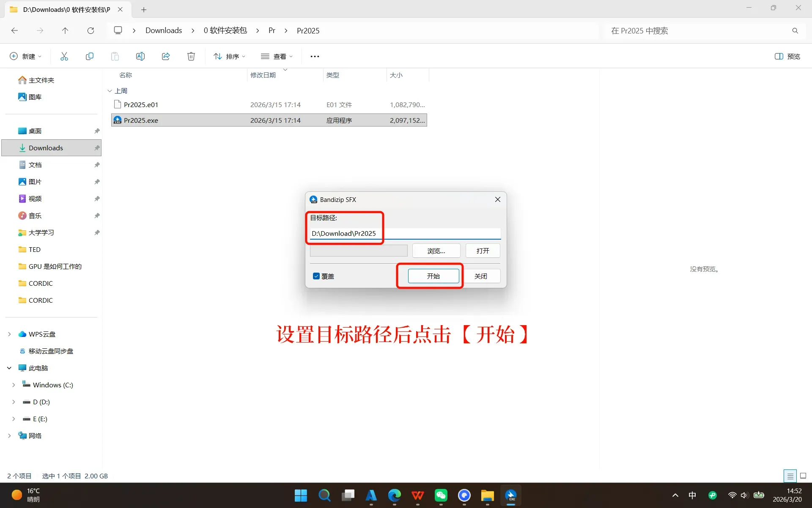Click the Up one level arrow
The width and height of the screenshot is (812, 508).
click(65, 30)
